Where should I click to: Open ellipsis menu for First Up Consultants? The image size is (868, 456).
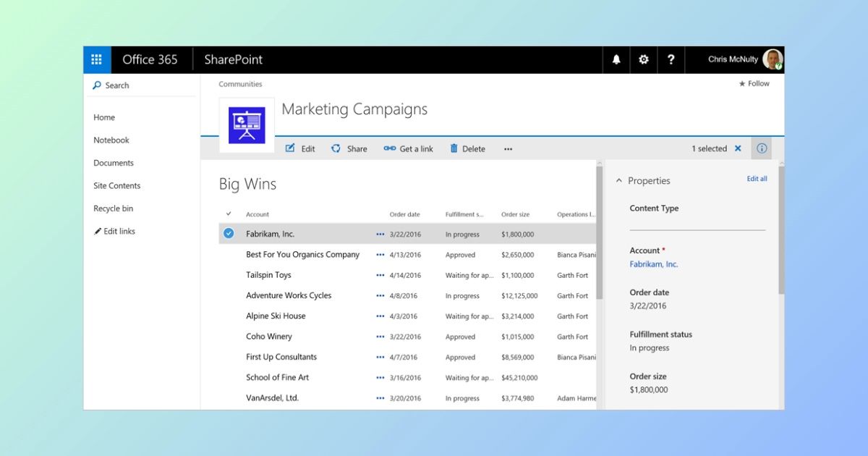(380, 357)
